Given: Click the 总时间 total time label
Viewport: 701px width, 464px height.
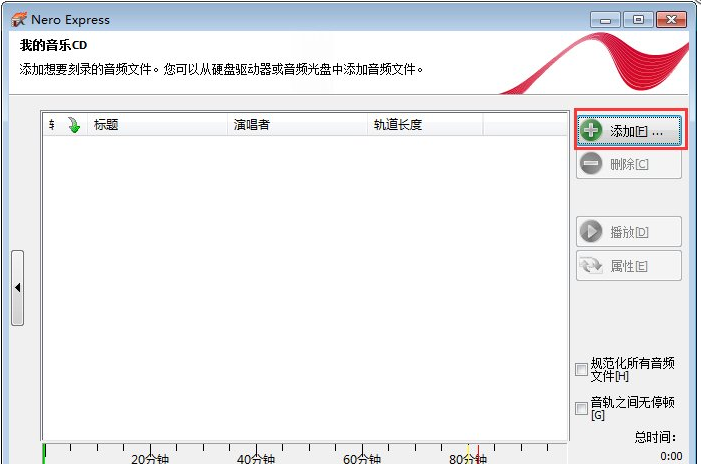Looking at the screenshot, I should (655, 437).
